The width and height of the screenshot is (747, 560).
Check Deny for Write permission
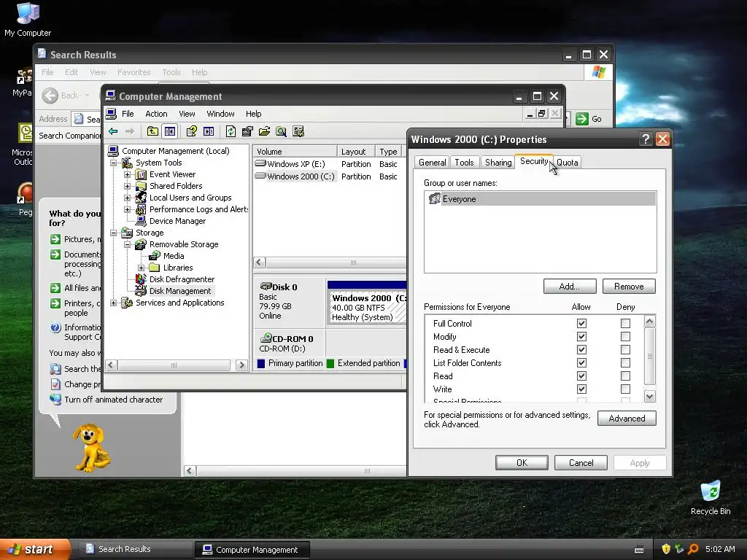625,389
